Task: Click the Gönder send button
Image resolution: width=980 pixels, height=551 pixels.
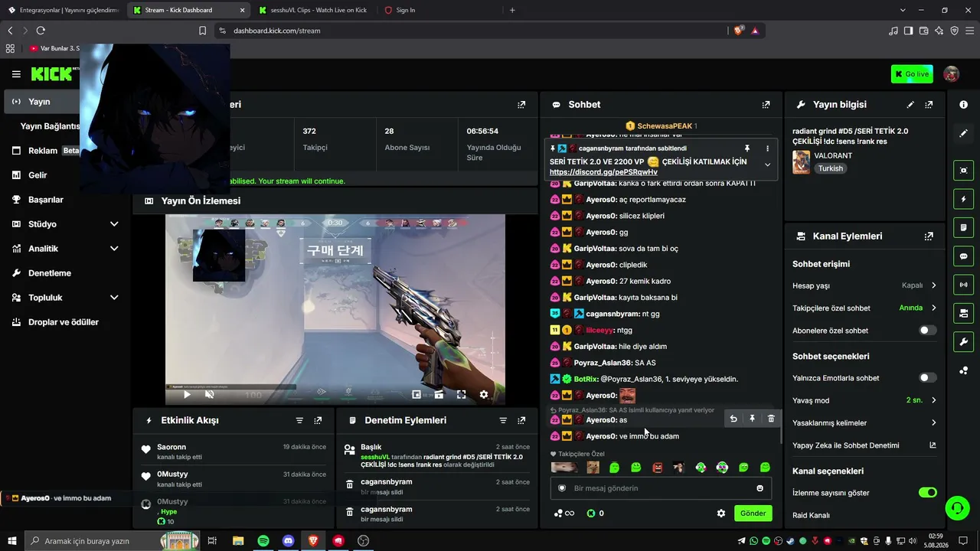Action: pos(753,514)
